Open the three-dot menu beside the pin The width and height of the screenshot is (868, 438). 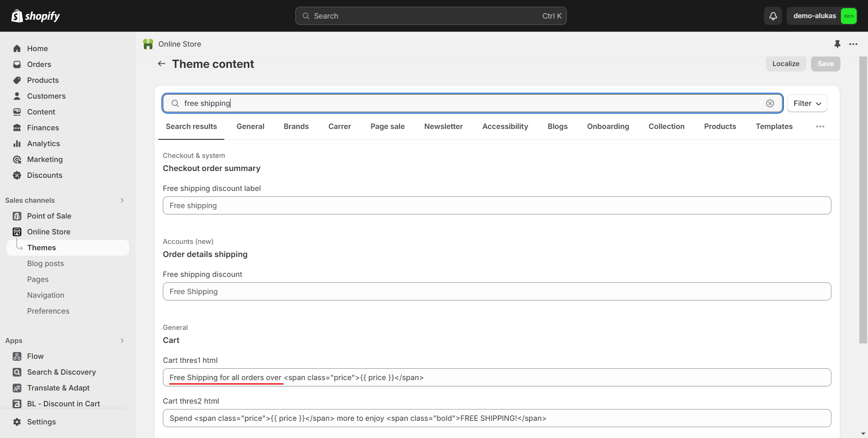pyautogui.click(x=853, y=44)
